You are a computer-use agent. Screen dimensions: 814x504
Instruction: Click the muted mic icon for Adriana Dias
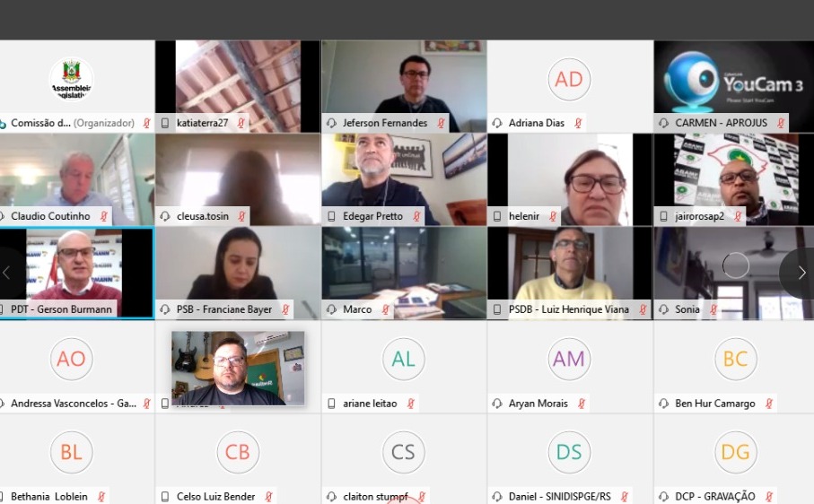578,124
